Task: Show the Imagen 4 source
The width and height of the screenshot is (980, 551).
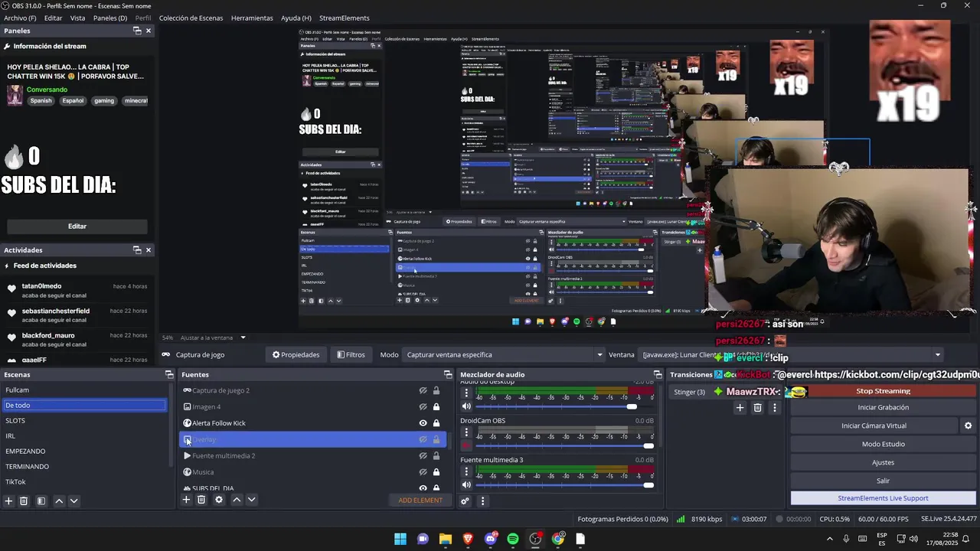Action: [x=423, y=406]
